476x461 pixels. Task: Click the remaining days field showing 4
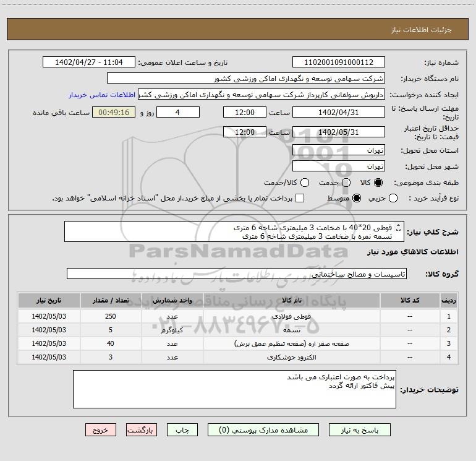177,112
